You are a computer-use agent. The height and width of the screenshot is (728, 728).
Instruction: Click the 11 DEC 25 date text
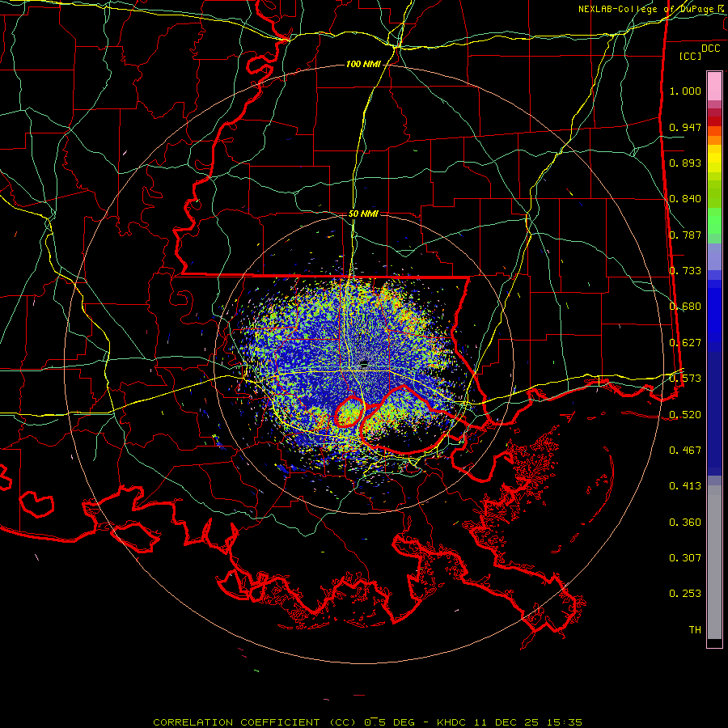coord(506,722)
